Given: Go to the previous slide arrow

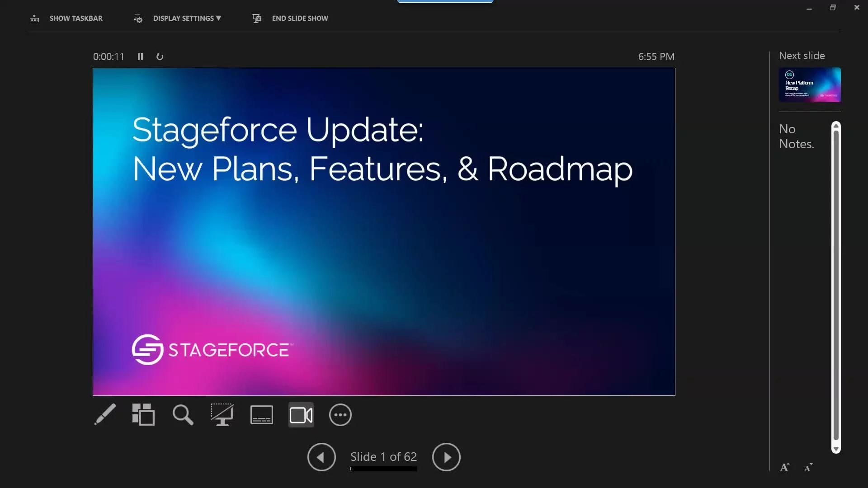Looking at the screenshot, I should click(x=321, y=457).
